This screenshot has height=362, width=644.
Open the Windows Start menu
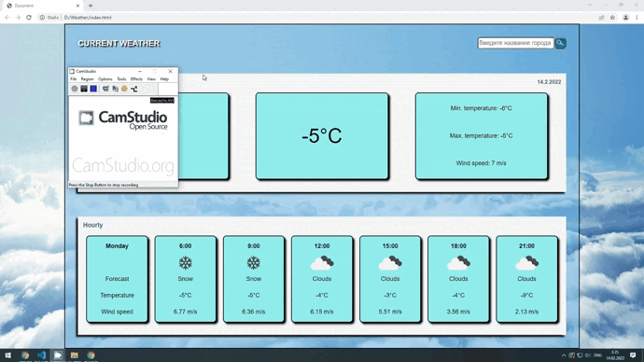pos(7,355)
